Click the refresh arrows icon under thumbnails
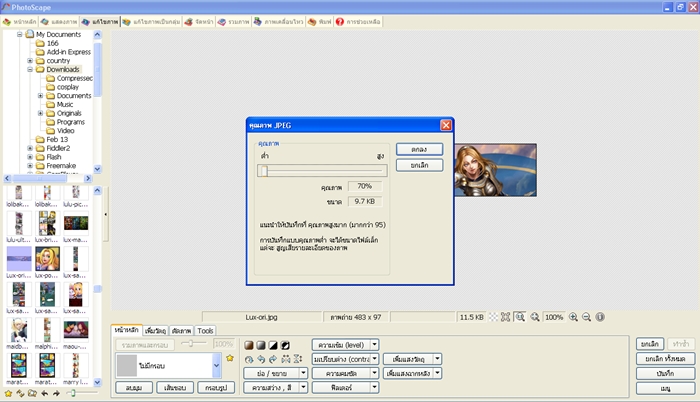This screenshot has height=402, width=700. [21, 394]
